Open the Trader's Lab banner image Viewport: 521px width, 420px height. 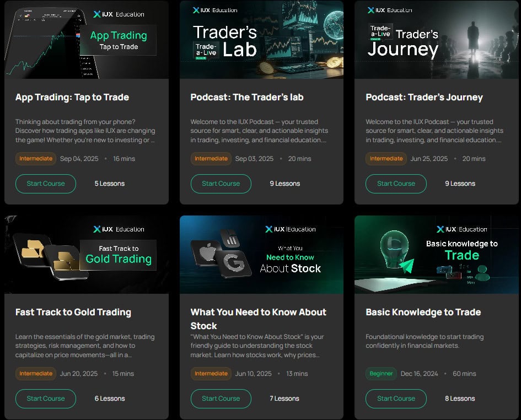point(261,40)
